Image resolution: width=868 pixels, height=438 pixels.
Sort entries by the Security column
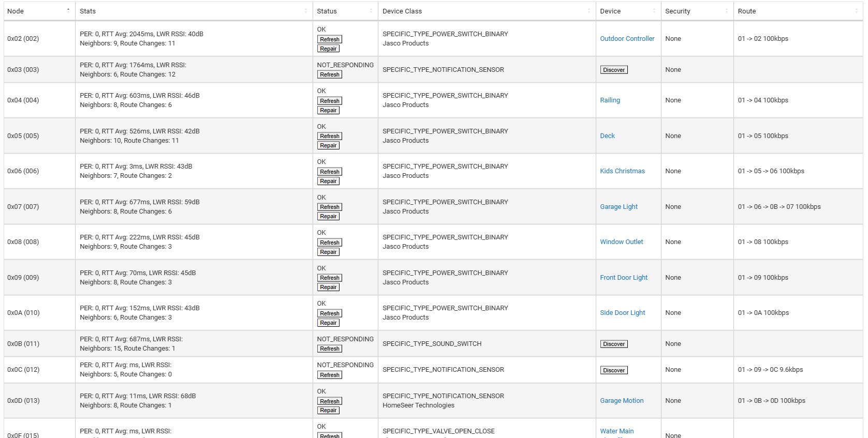(x=726, y=10)
